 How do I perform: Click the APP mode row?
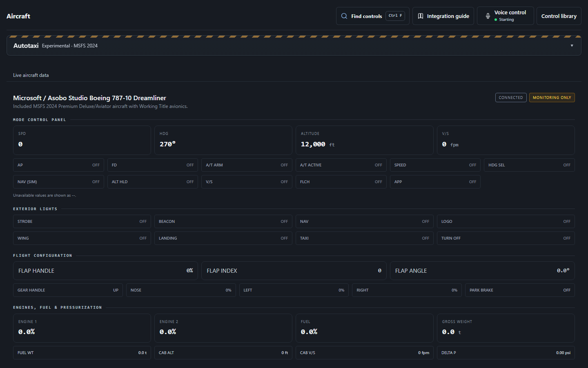(435, 182)
